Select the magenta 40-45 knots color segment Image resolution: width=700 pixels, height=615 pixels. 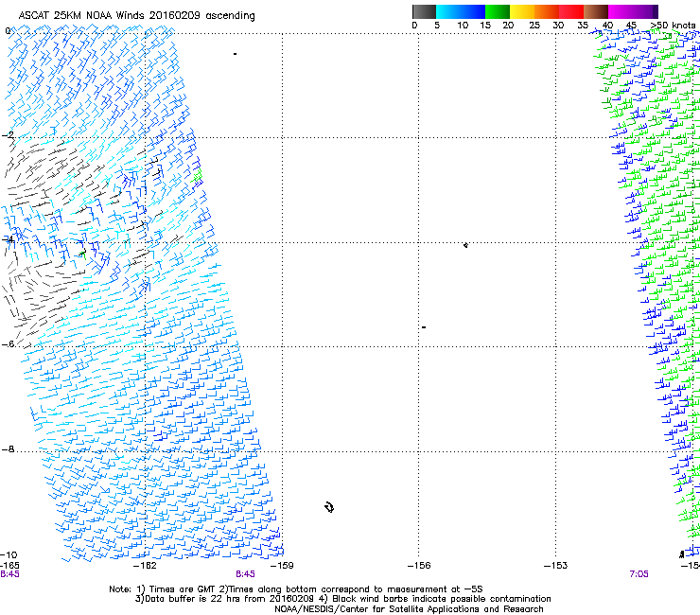(621, 11)
